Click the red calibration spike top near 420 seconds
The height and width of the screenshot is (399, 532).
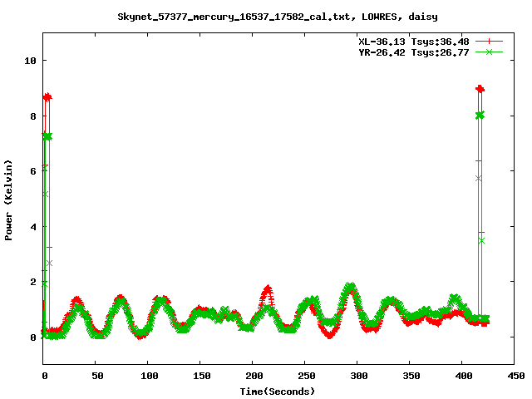point(480,89)
